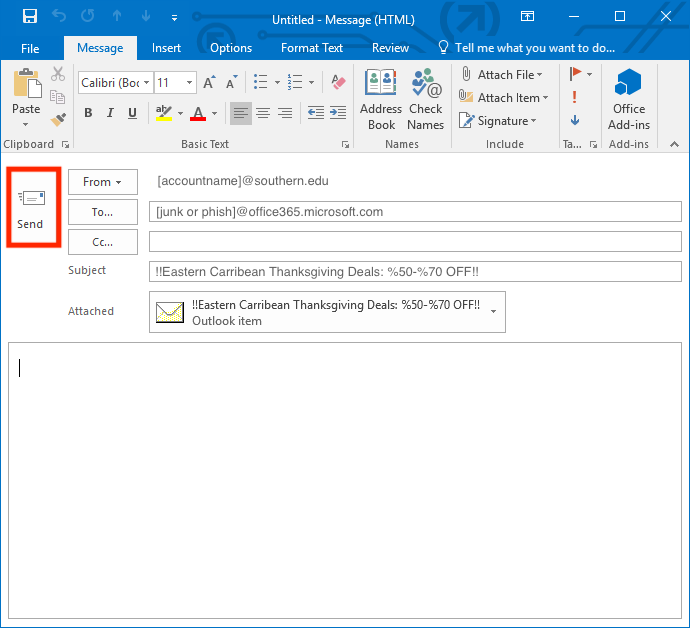Toggle Underline formatting
The height and width of the screenshot is (628, 690).
pos(132,113)
